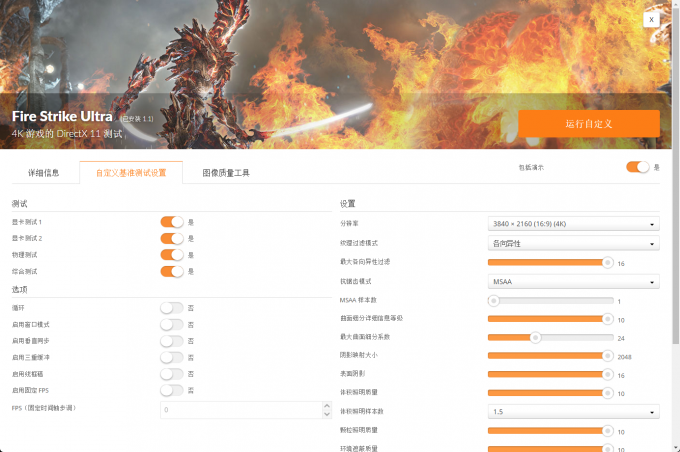Click the 颗粒照明质量 slider handle

pyautogui.click(x=608, y=431)
